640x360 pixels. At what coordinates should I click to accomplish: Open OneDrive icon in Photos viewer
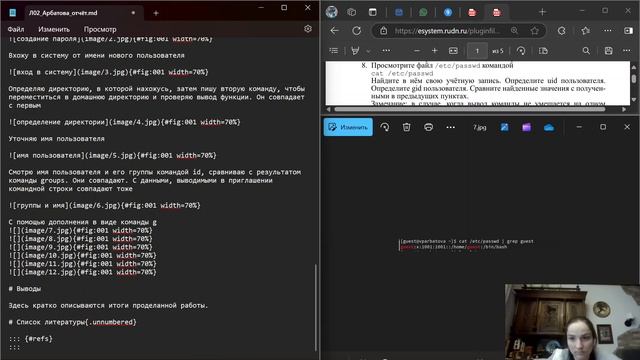pos(549,127)
